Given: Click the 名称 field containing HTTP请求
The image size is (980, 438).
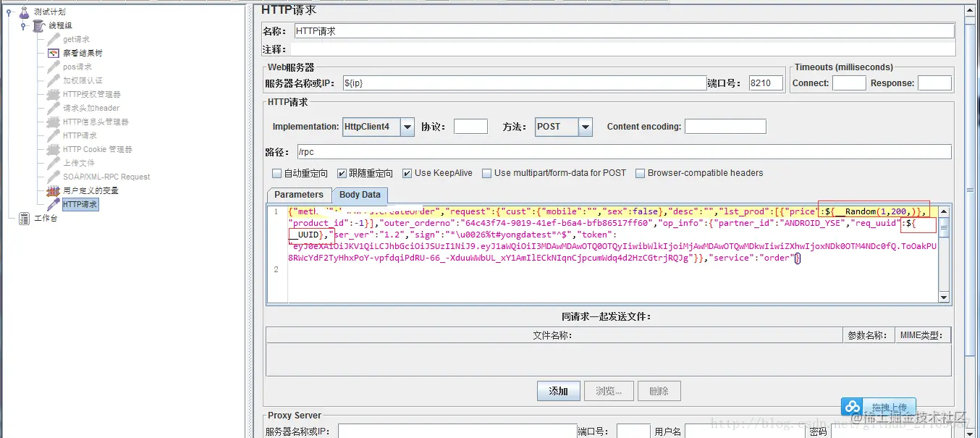Looking at the screenshot, I should coord(624,31).
